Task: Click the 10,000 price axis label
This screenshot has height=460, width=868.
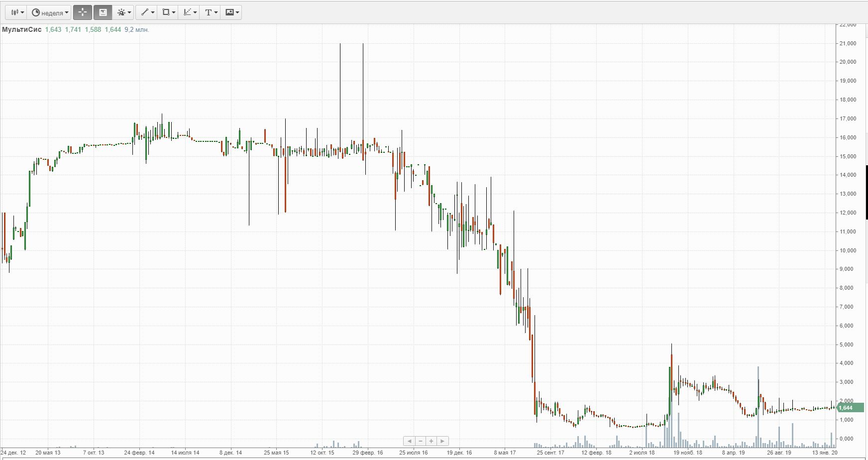Action: 848,250
